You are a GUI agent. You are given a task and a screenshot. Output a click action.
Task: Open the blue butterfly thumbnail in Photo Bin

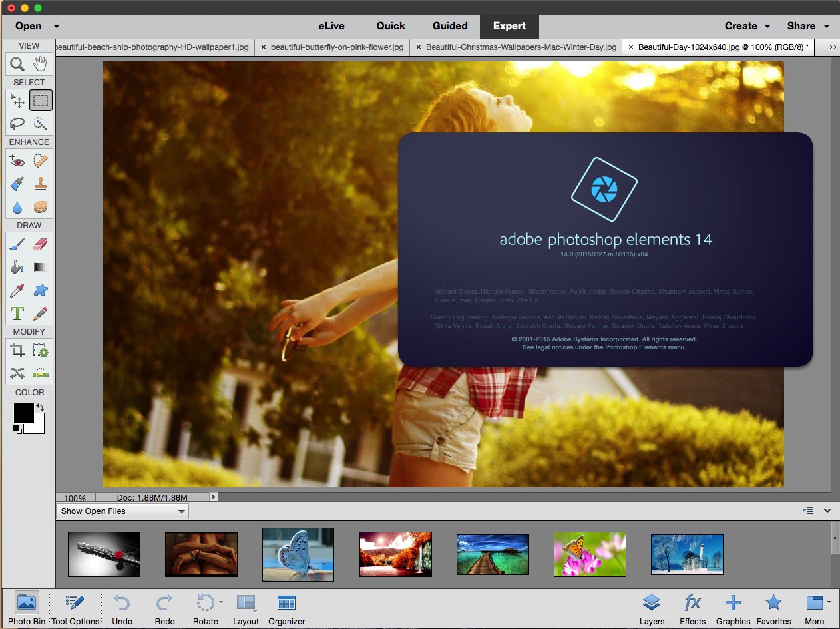tap(298, 554)
